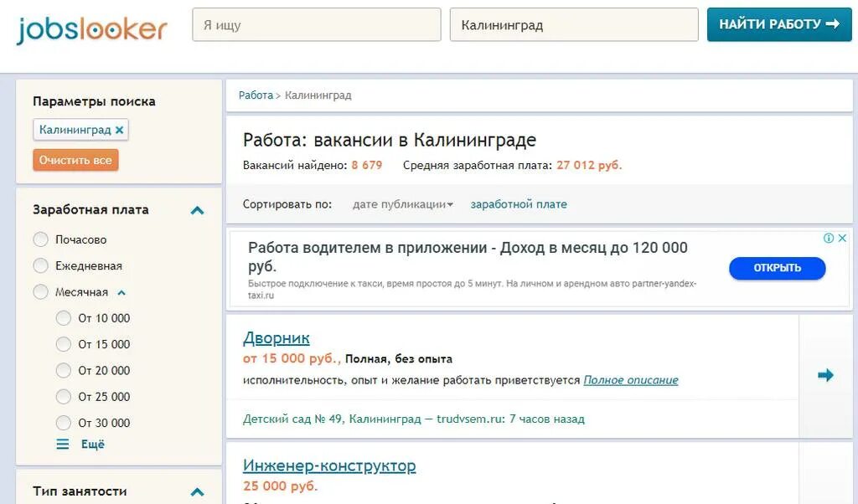Focus the Калининград city input field
The height and width of the screenshot is (504, 858).
point(574,24)
